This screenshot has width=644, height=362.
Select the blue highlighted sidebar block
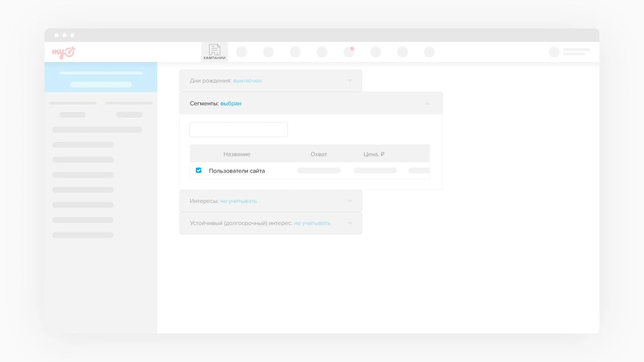[x=101, y=77]
